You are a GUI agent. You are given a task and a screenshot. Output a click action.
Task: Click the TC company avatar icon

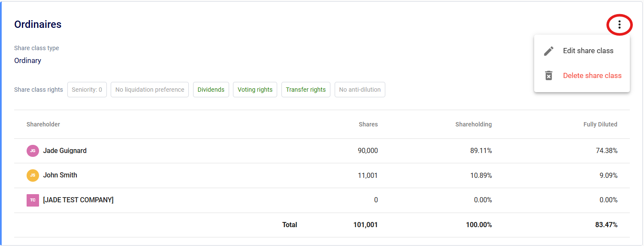[33, 200]
